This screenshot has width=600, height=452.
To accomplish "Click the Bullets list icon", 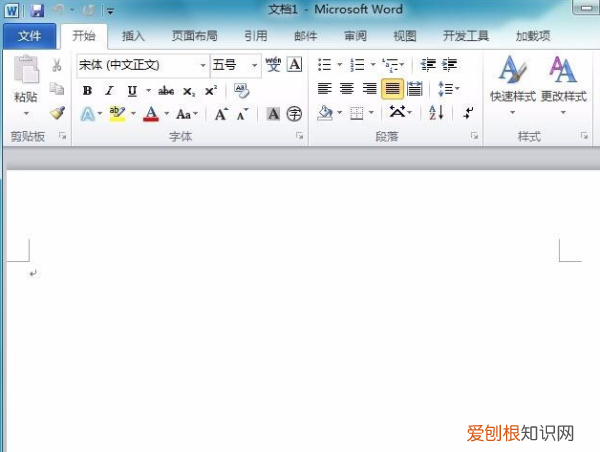I will tap(324, 65).
